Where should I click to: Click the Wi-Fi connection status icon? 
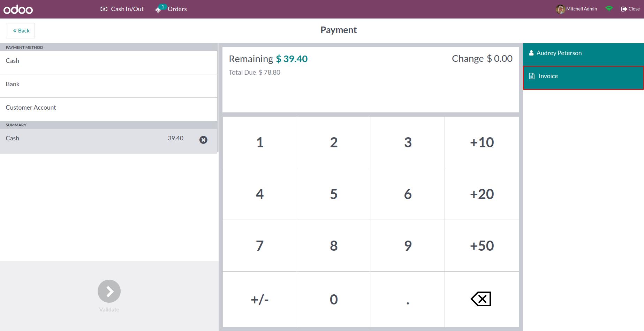coord(609,9)
